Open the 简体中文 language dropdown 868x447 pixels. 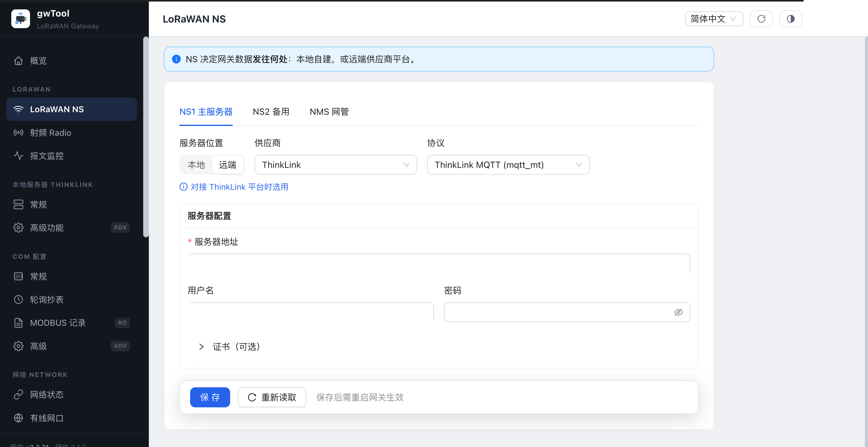714,19
